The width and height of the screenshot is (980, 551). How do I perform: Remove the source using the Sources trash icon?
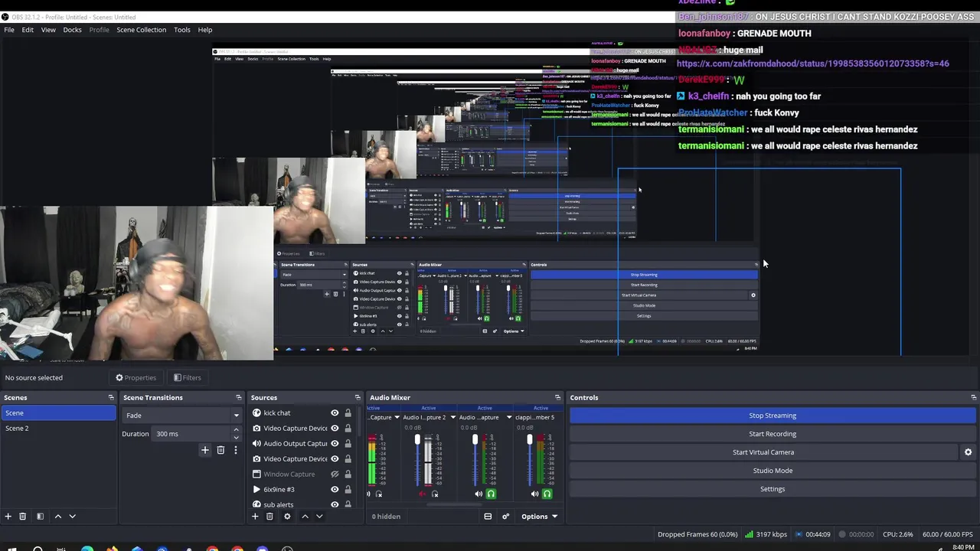(x=269, y=517)
